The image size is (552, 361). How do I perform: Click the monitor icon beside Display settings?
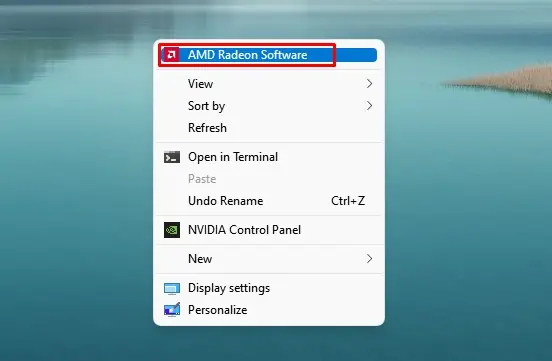172,288
